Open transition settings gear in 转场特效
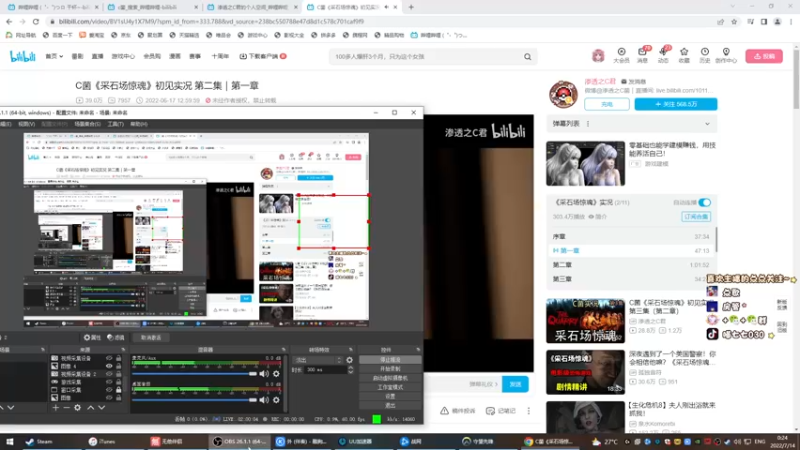The width and height of the screenshot is (800, 450). (349, 360)
